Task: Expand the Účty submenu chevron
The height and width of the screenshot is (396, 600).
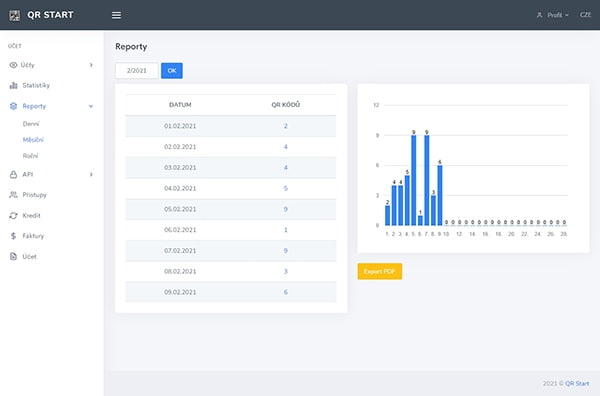Action: click(91, 65)
